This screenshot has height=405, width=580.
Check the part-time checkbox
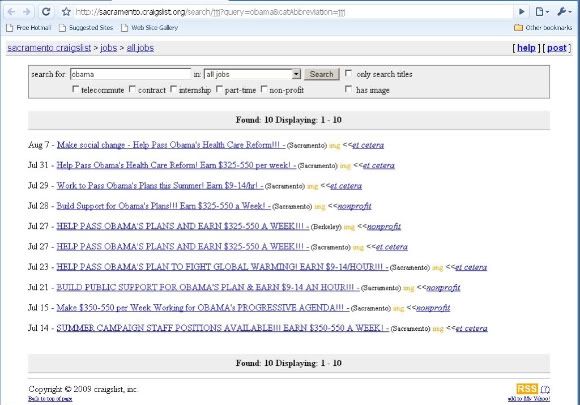click(219, 89)
